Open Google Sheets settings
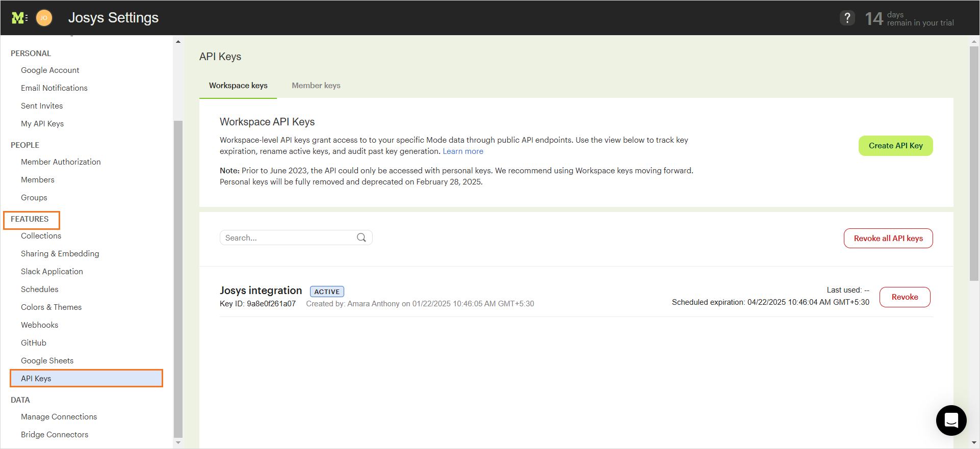 coord(47,361)
